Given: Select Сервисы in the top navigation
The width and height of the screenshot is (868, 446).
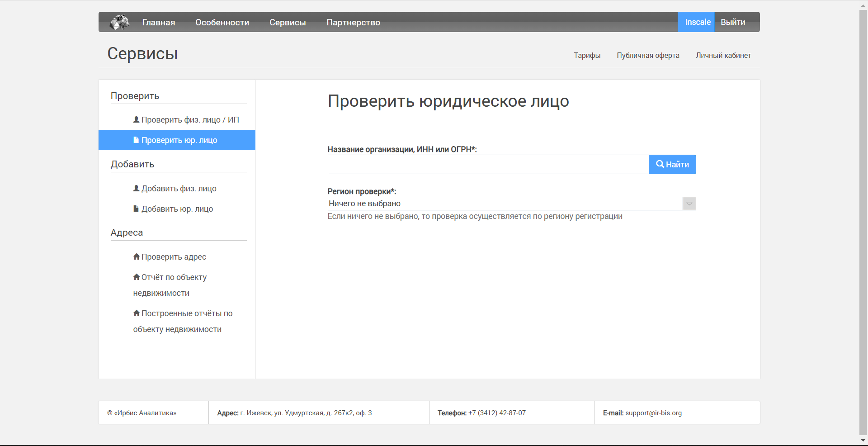Looking at the screenshot, I should tap(288, 22).
